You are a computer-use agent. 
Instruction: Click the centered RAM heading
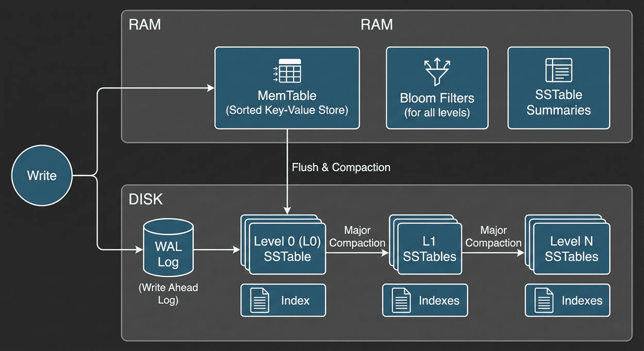click(x=377, y=25)
